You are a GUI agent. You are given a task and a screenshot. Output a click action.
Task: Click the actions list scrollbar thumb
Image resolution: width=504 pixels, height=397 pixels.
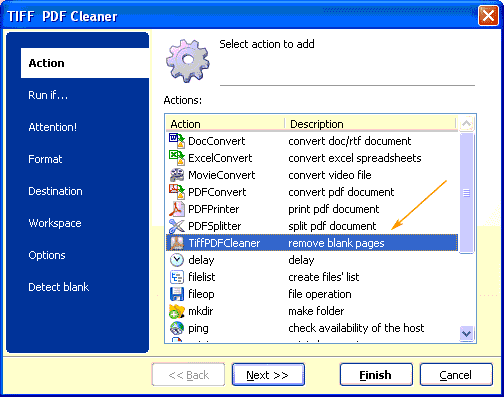coord(466,193)
